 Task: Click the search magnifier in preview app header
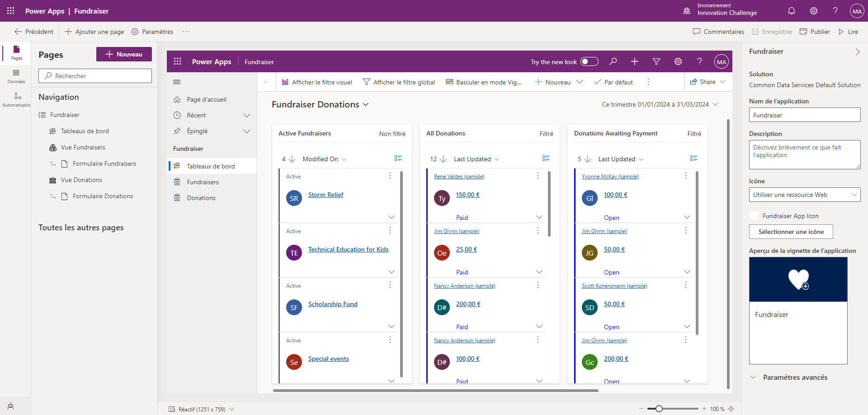click(x=613, y=61)
